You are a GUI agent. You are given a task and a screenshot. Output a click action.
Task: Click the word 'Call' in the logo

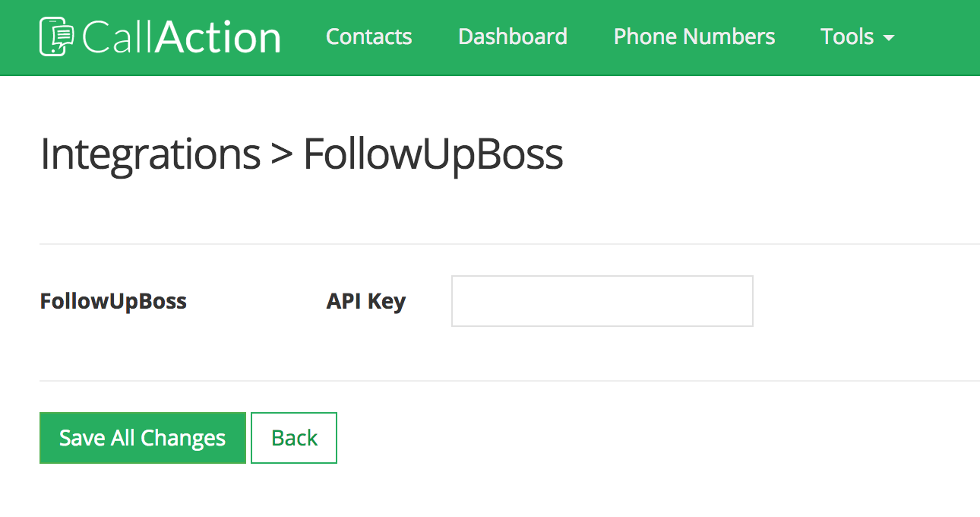[x=118, y=37]
